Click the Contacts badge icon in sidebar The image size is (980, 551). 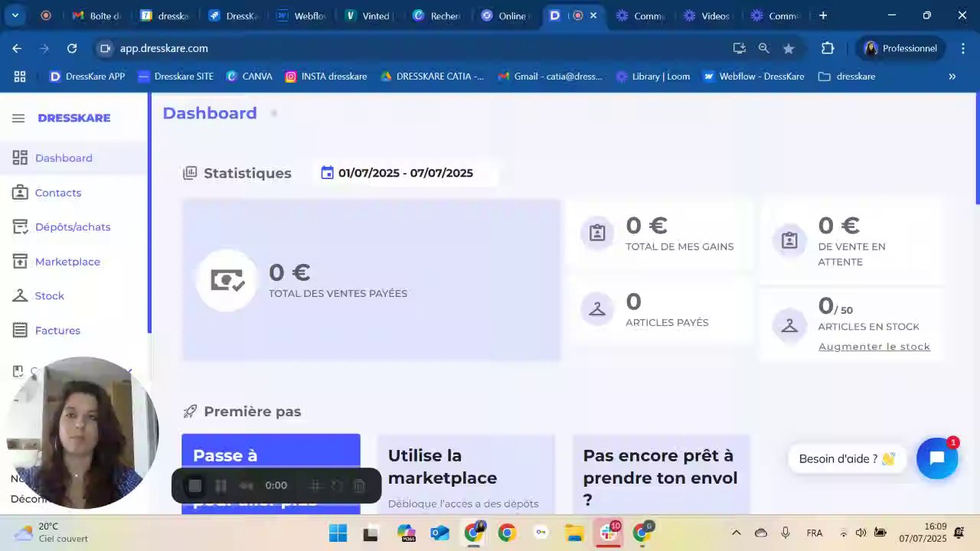click(x=20, y=193)
